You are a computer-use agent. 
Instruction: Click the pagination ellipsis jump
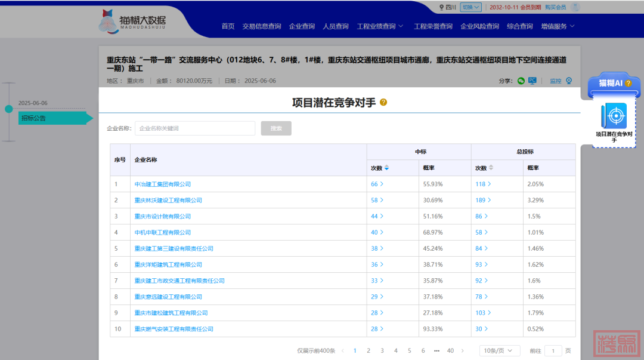436,350
